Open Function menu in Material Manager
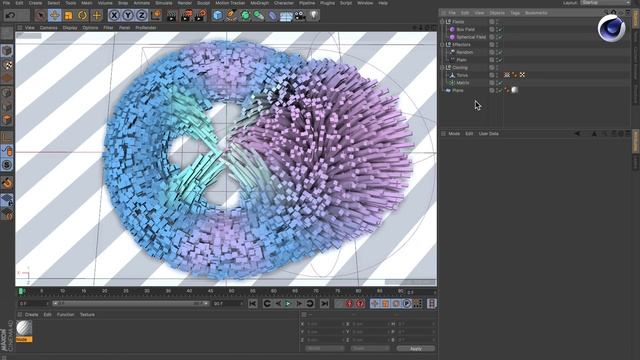640x360 pixels. coord(65,315)
